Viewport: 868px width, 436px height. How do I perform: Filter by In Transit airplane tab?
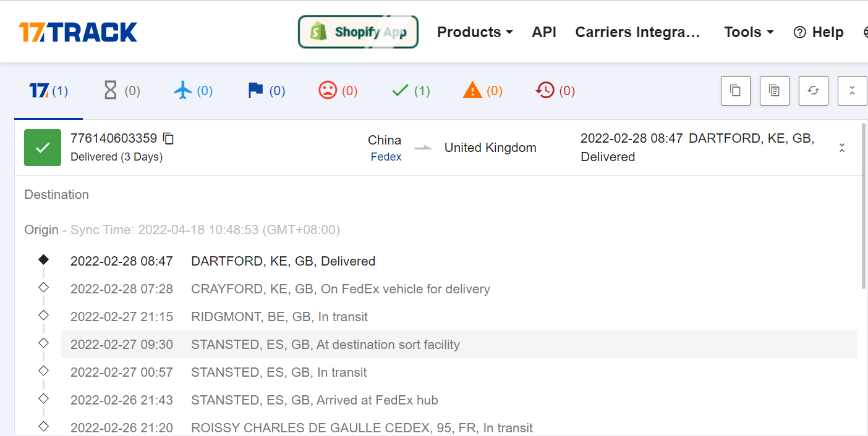tap(194, 91)
